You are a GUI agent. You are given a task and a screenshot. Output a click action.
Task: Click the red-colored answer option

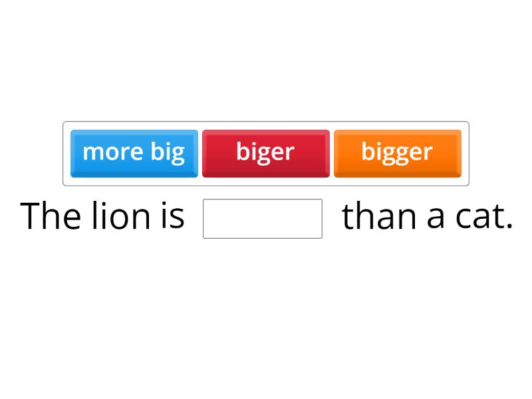point(265,153)
